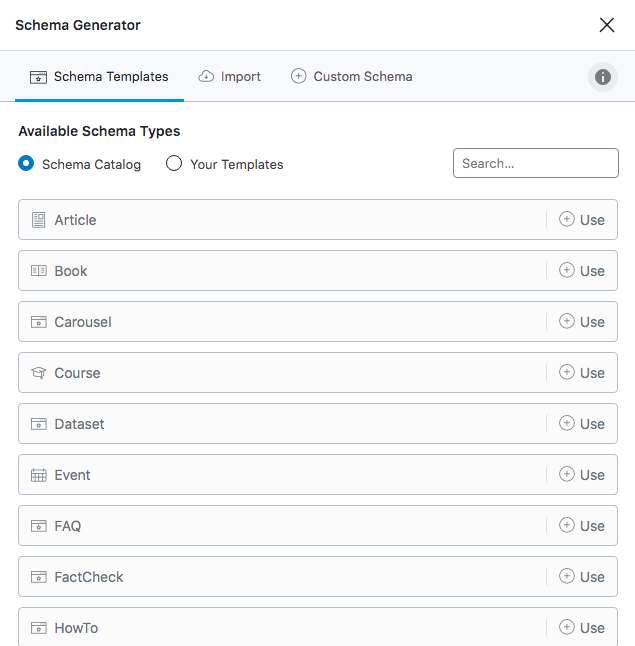The height and width of the screenshot is (646, 635).
Task: Click the Book schema icon
Action: click(39, 271)
